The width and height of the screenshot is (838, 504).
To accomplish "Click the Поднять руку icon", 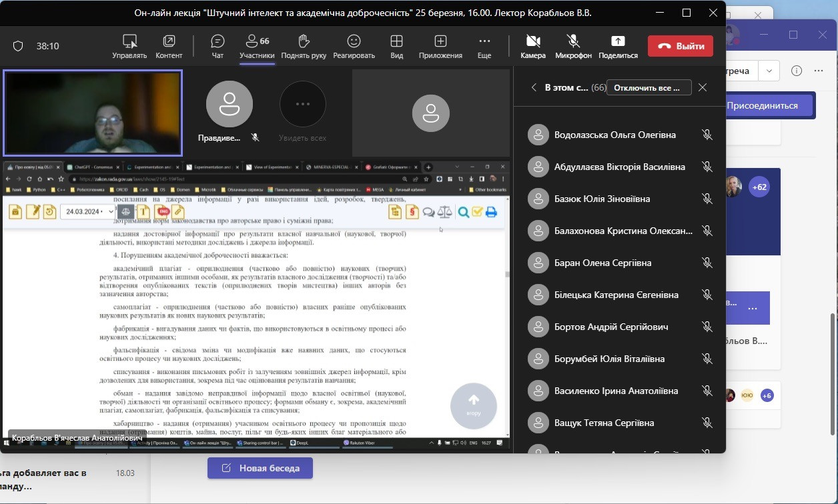I will (304, 46).
